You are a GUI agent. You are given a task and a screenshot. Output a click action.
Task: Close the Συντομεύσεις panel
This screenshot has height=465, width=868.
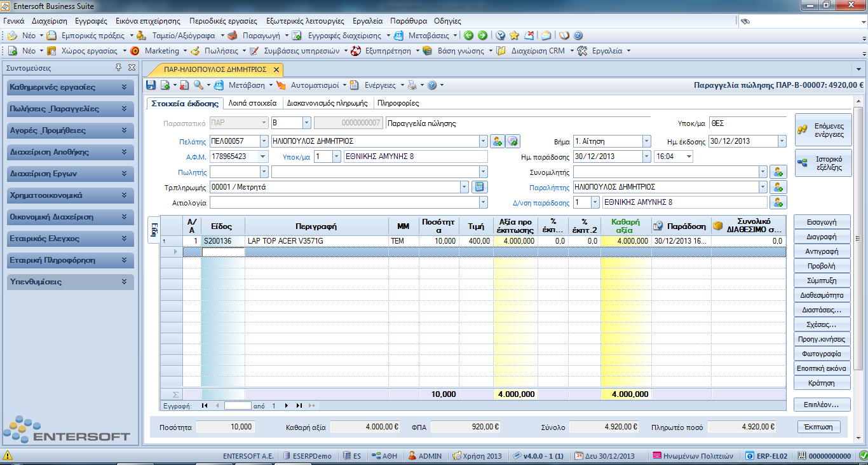[132, 67]
